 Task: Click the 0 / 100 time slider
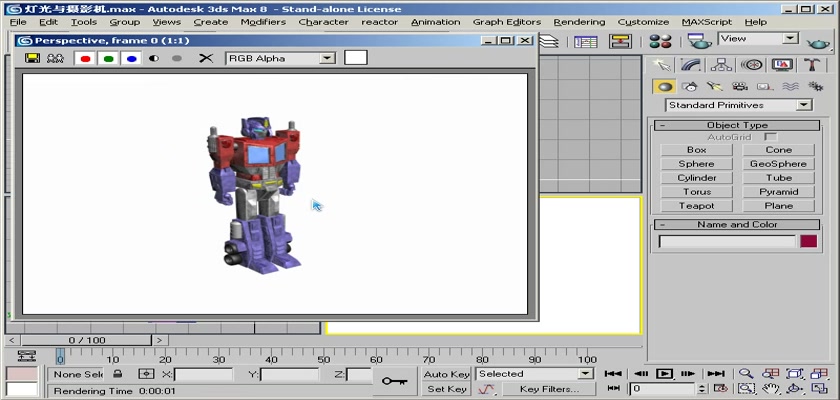(x=87, y=340)
